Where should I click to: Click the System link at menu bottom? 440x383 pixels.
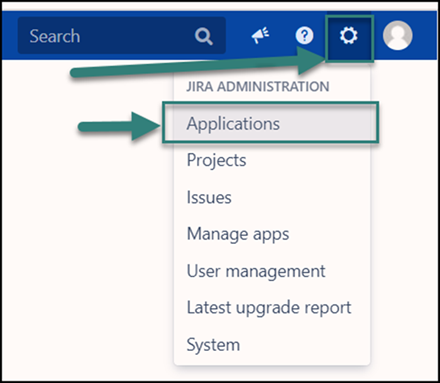[x=213, y=345]
